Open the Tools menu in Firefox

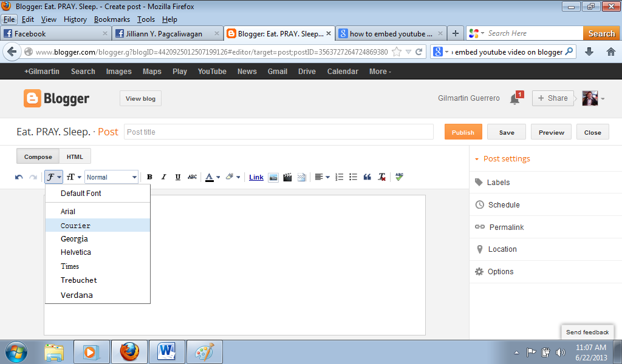pyautogui.click(x=146, y=19)
